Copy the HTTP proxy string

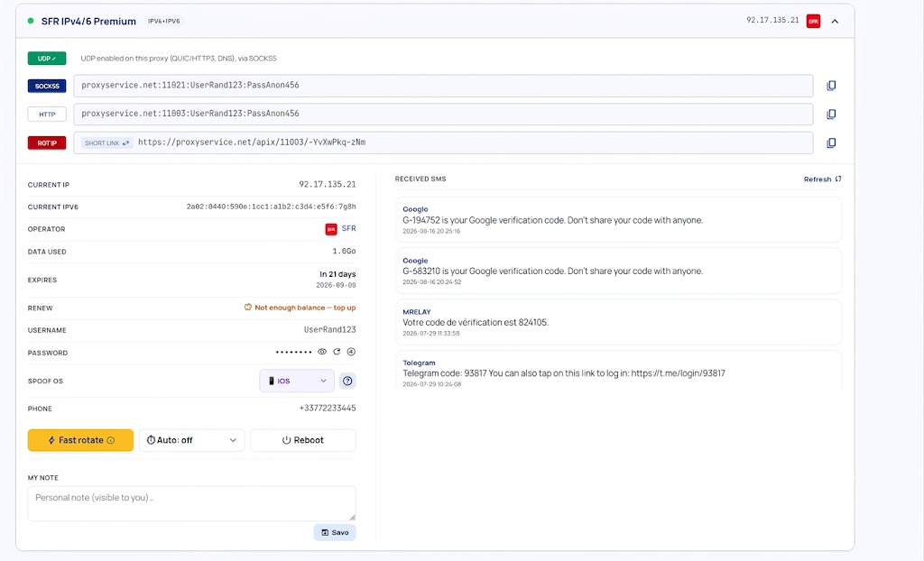tap(831, 115)
